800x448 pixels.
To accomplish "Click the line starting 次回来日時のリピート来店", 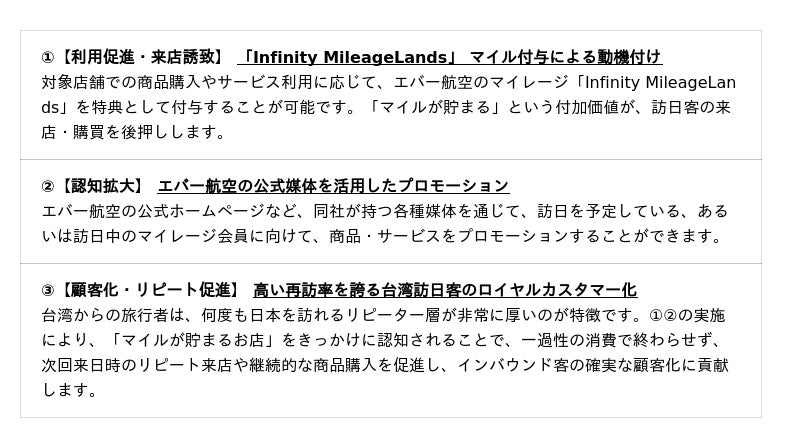I will pos(383,365).
